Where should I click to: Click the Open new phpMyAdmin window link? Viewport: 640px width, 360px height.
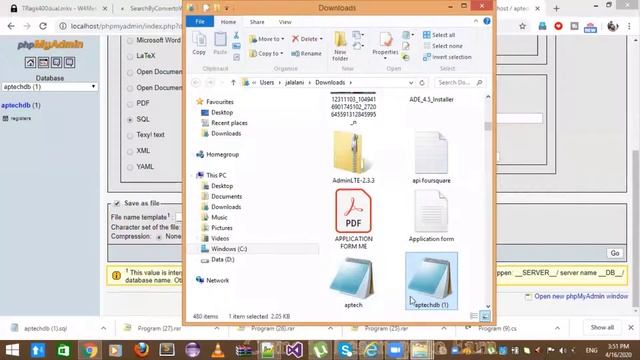(581, 296)
